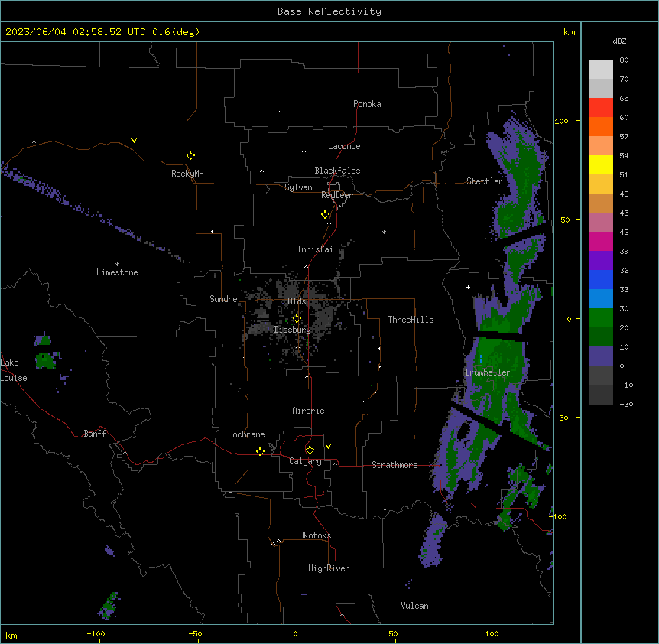Select the Didsbury label
The height and width of the screenshot is (644, 659).
(x=293, y=330)
